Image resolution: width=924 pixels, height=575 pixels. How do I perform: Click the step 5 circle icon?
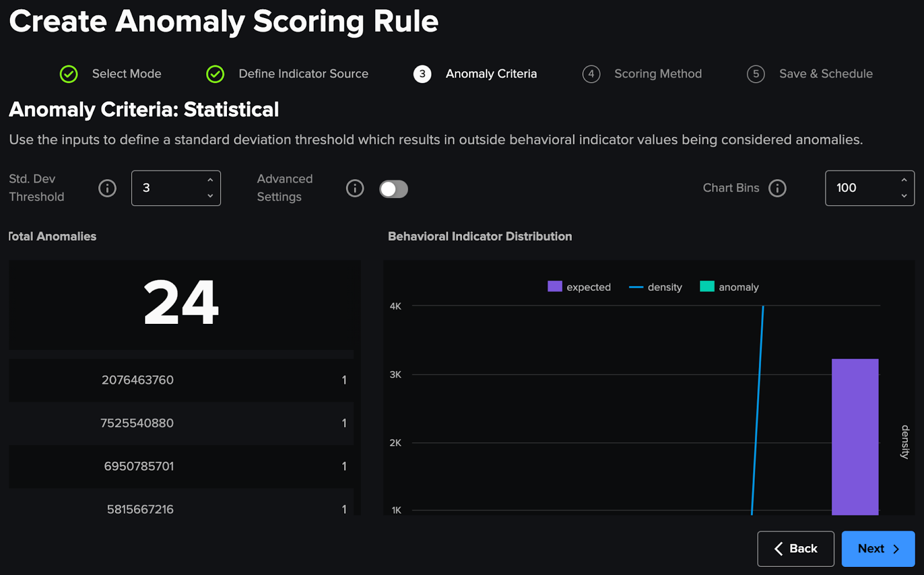pyautogui.click(x=755, y=74)
